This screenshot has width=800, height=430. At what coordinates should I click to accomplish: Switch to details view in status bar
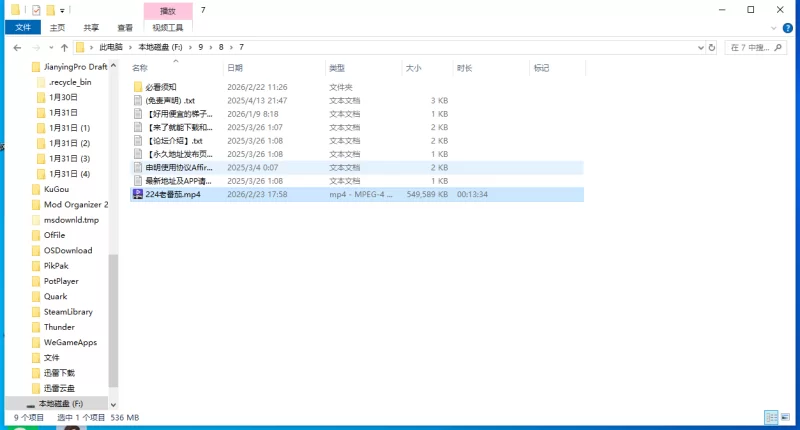(x=772, y=417)
